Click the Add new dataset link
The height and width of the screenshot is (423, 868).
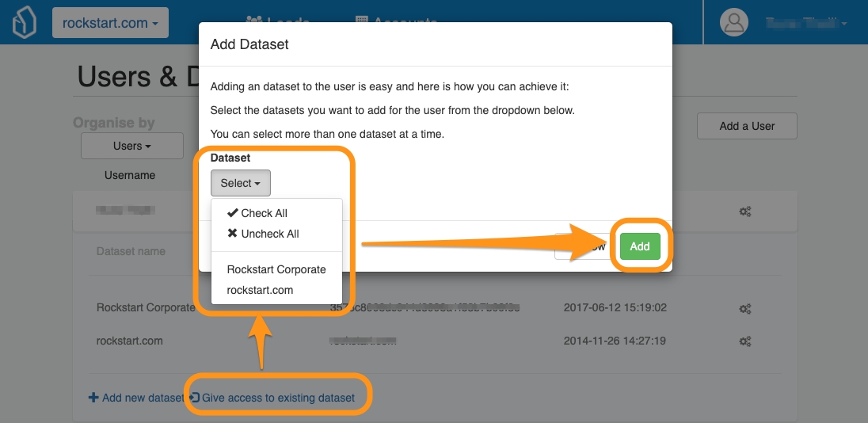143,398
